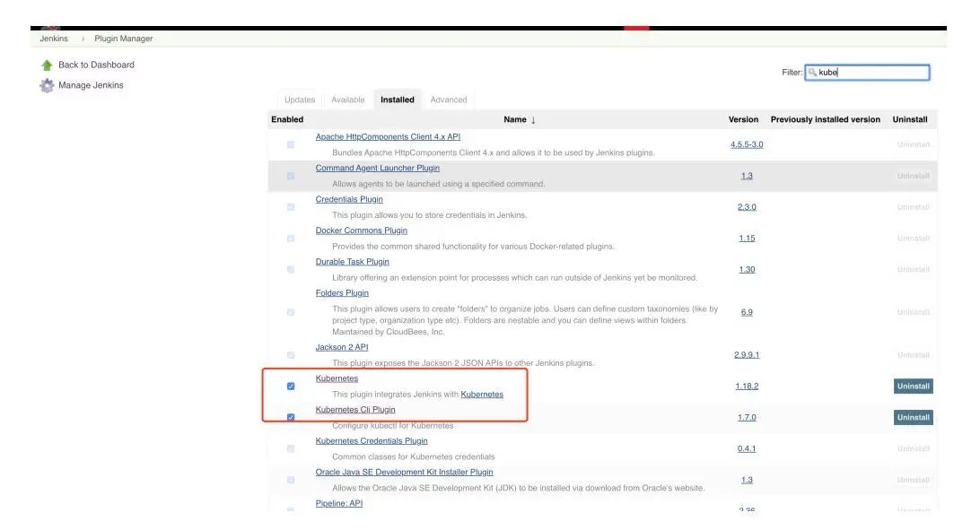Screen dimensions: 980x530
Task: Click Previously installed version column header
Action: (825, 120)
